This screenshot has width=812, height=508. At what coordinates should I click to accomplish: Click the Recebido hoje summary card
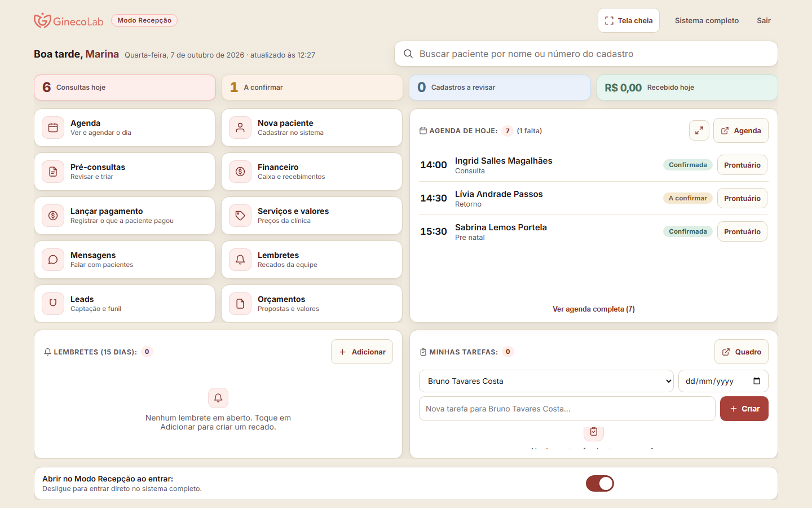coord(687,87)
